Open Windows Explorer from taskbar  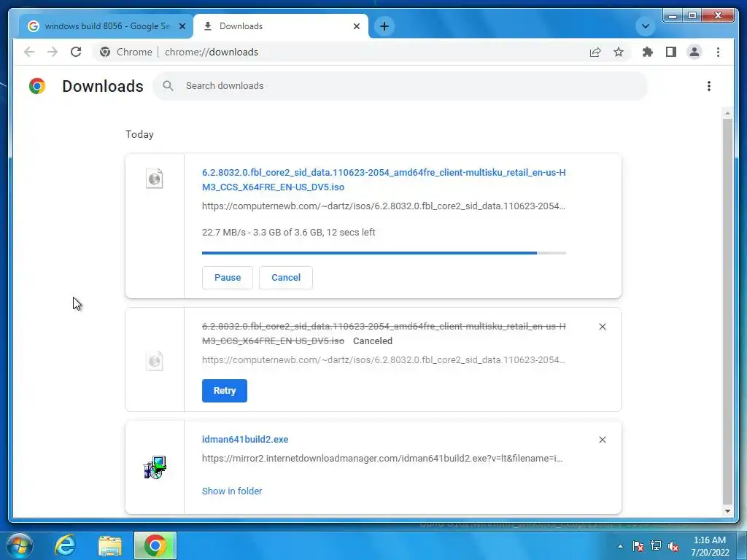[x=110, y=545]
